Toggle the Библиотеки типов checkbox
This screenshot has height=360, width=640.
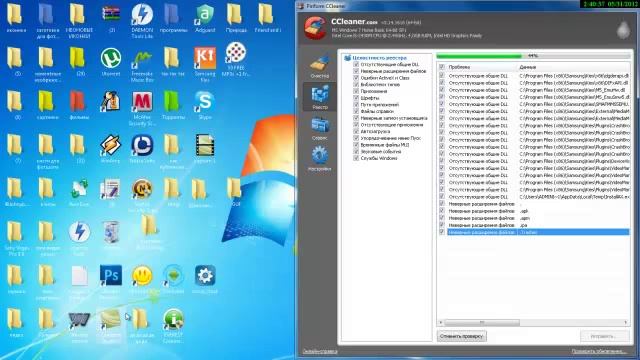(356, 84)
